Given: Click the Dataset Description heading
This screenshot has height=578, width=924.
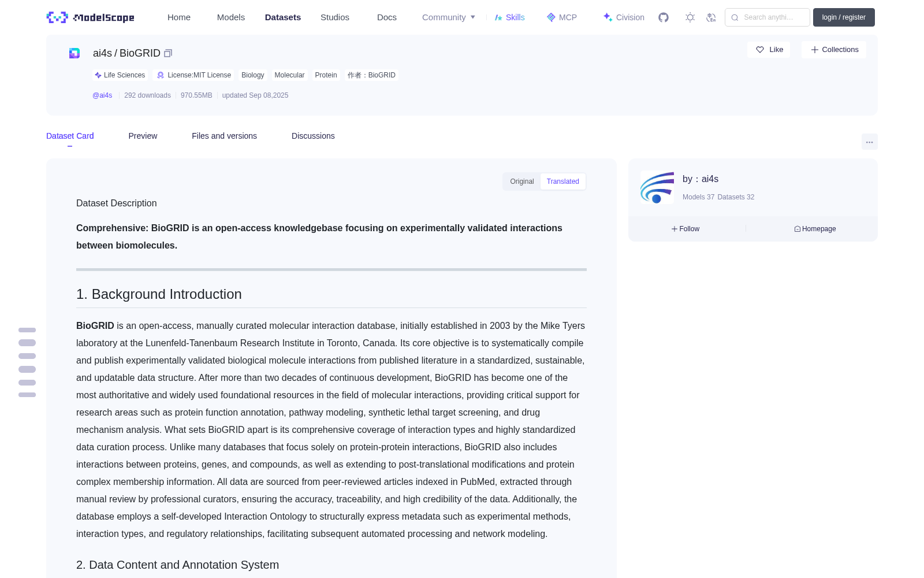Looking at the screenshot, I should point(117,203).
